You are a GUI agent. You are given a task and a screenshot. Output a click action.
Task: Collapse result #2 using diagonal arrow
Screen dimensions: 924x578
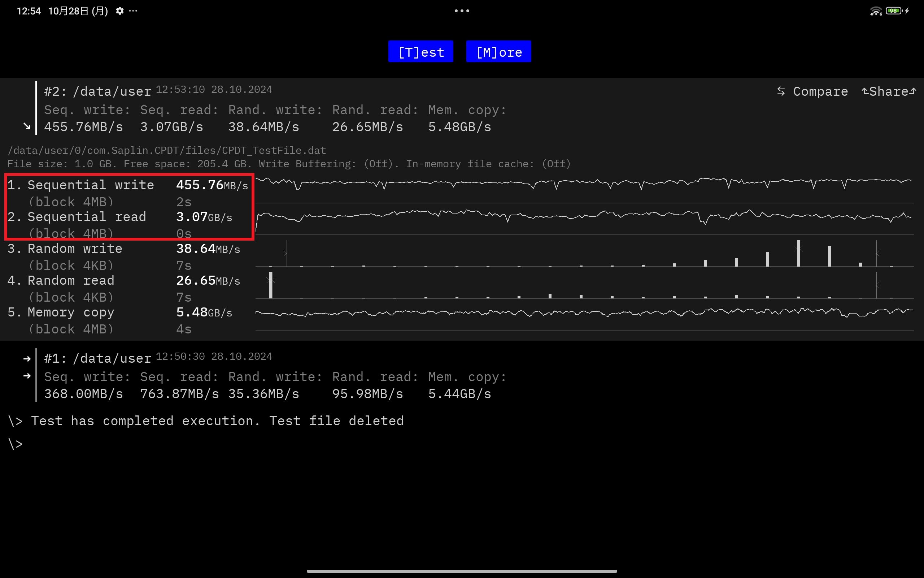coord(27,126)
